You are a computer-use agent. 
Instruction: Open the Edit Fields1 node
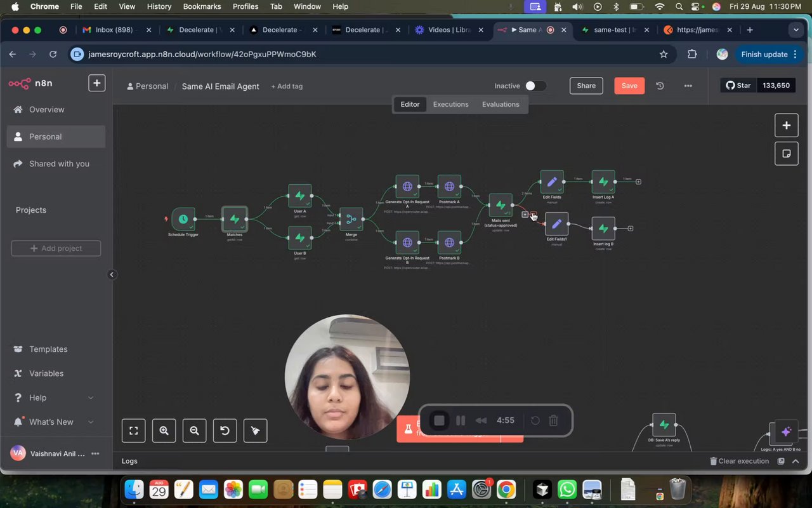556,224
